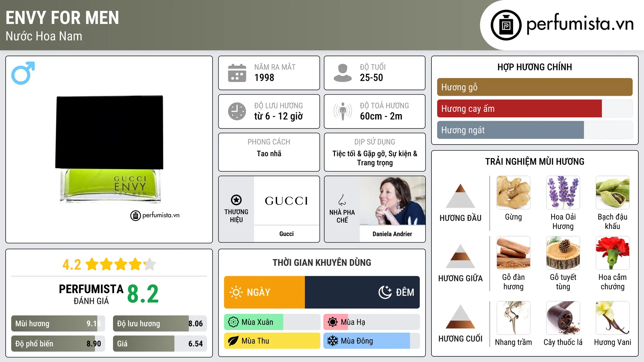Click the Độ lưu hương 8.06 score bar
644x362 pixels.
(160, 323)
